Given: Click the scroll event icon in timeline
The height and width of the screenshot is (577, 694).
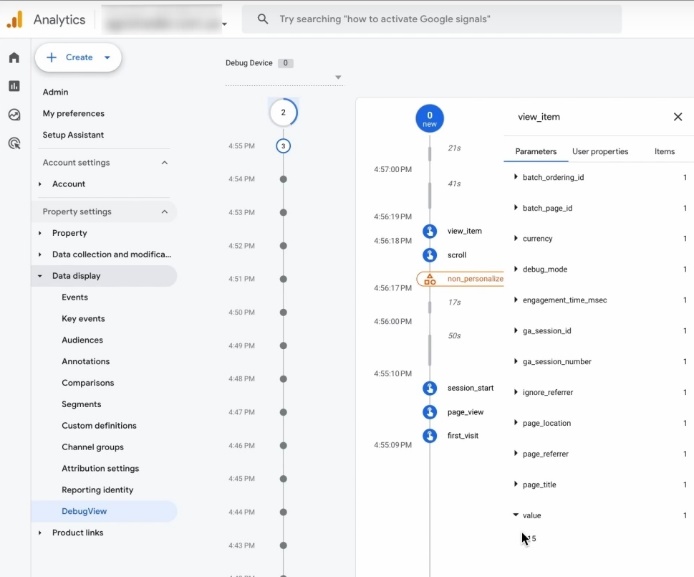Looking at the screenshot, I should pyautogui.click(x=430, y=255).
